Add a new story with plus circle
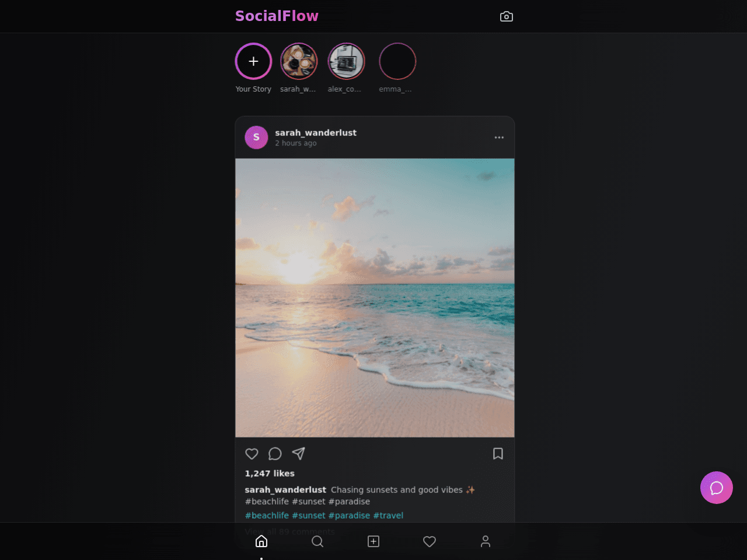 (253, 61)
